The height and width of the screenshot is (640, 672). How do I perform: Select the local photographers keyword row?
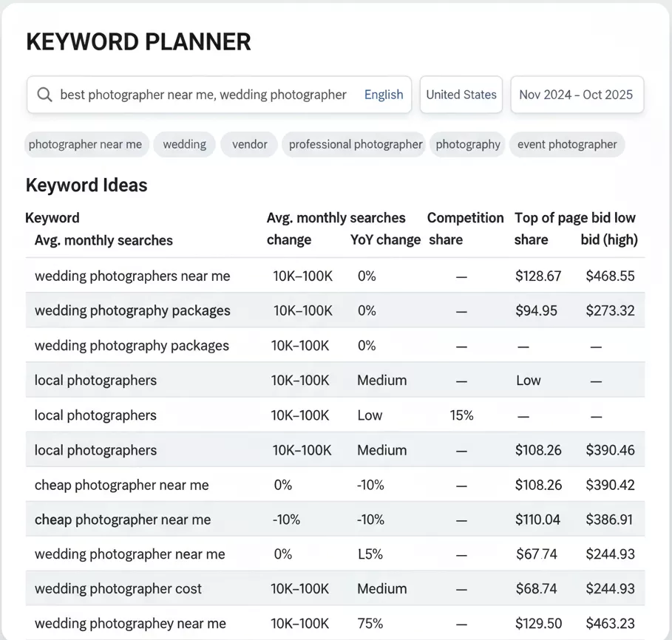[95, 380]
